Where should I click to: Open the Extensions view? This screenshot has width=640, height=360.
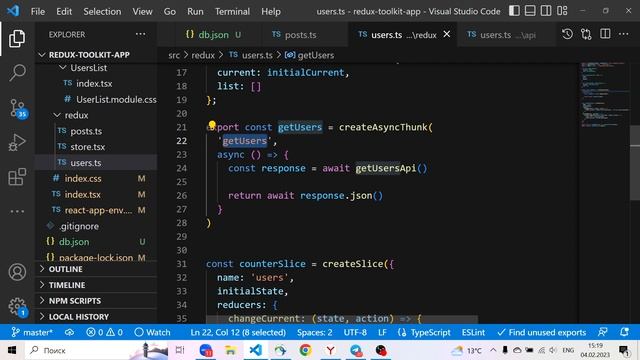click(17, 177)
